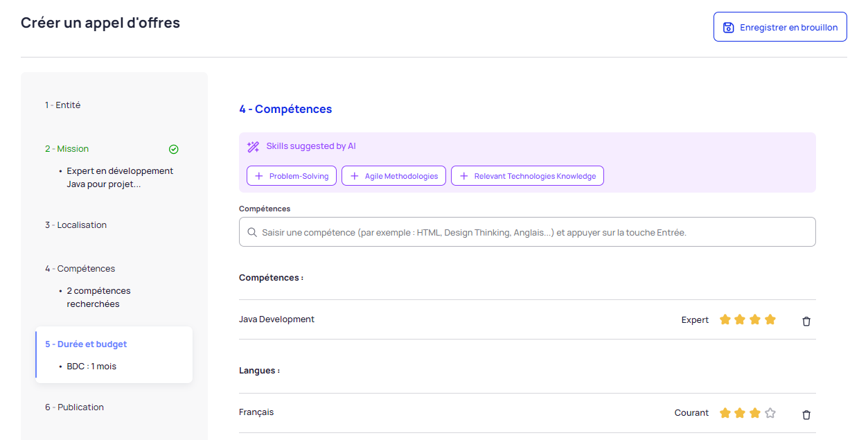The image size is (868, 440).
Task: Click the Courant level label
Action: coord(691,413)
